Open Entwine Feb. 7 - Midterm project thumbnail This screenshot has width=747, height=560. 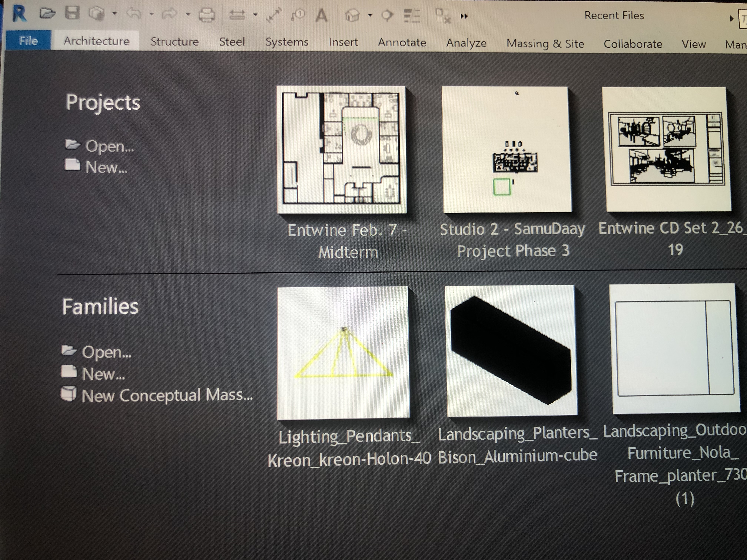click(x=341, y=149)
